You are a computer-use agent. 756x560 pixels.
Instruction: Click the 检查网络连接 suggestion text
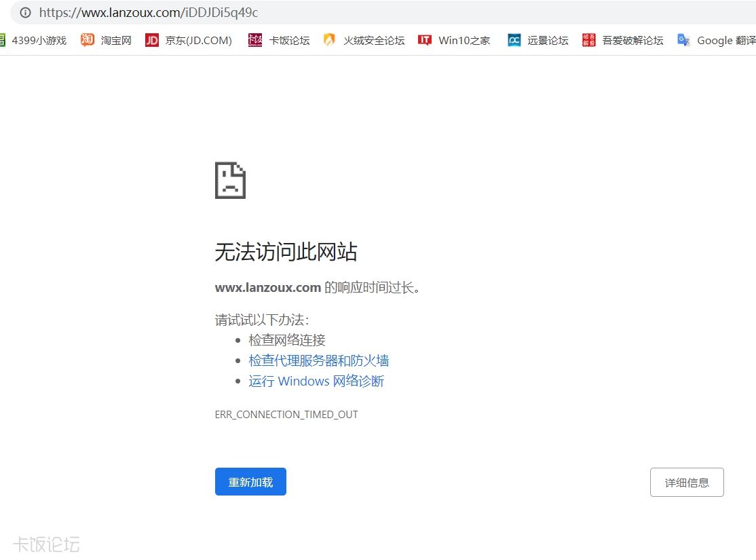287,340
